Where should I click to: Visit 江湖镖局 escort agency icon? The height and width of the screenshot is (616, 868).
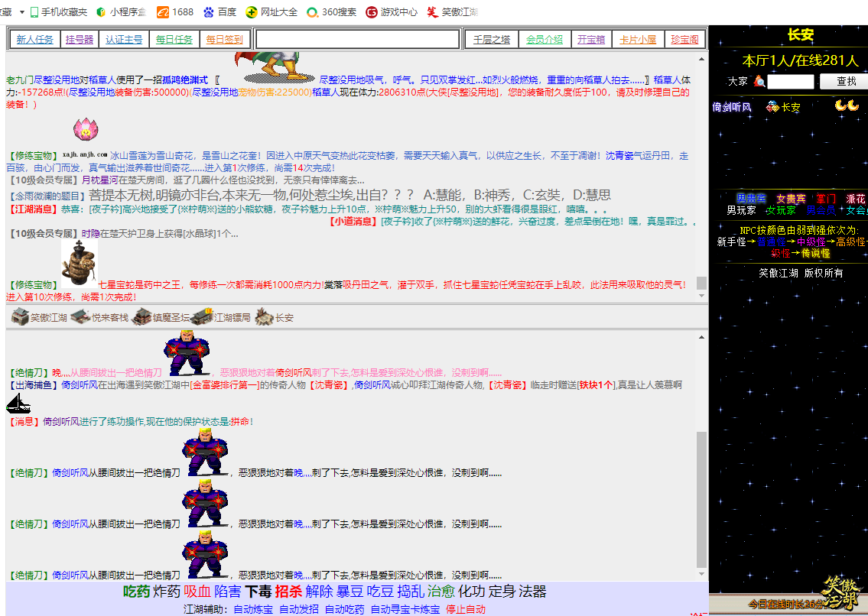[x=202, y=316]
